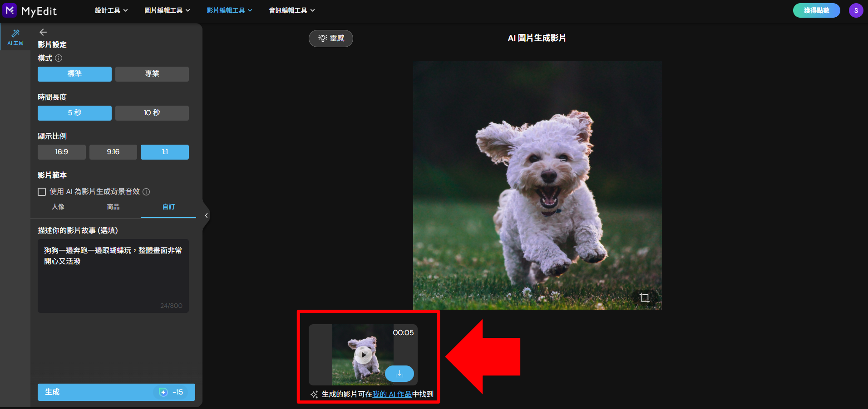
Task: Play the generated dog video
Action: pos(363,355)
